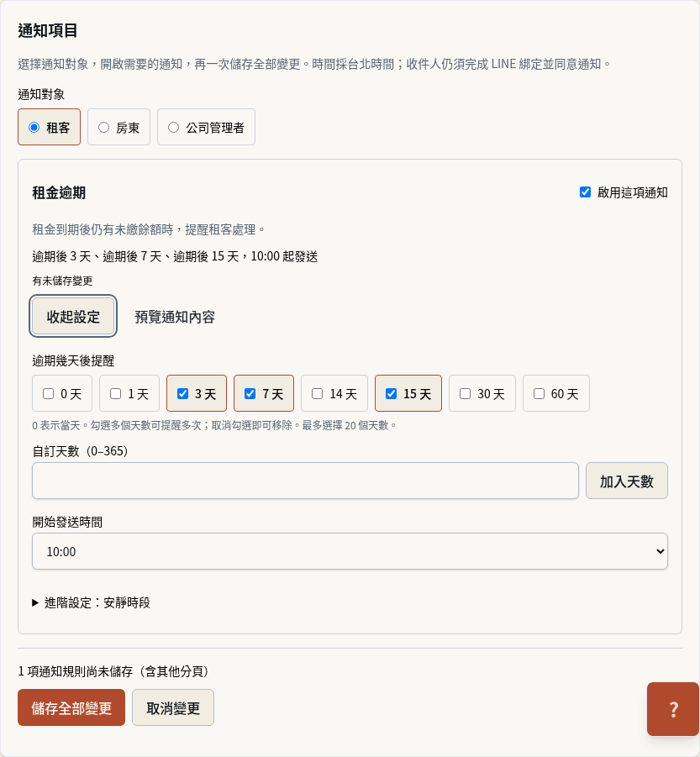Check the 30 天 reminder option
Viewport: 700px width, 757px height.
click(x=482, y=393)
